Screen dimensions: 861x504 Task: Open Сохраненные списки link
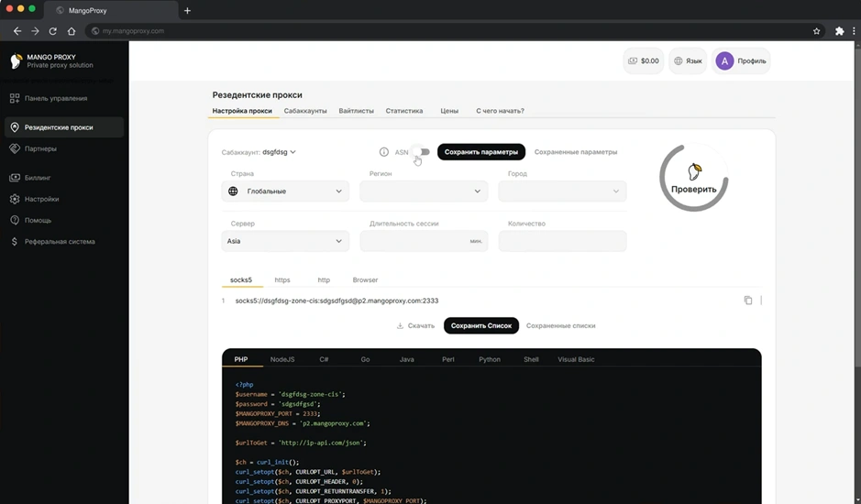coord(560,325)
